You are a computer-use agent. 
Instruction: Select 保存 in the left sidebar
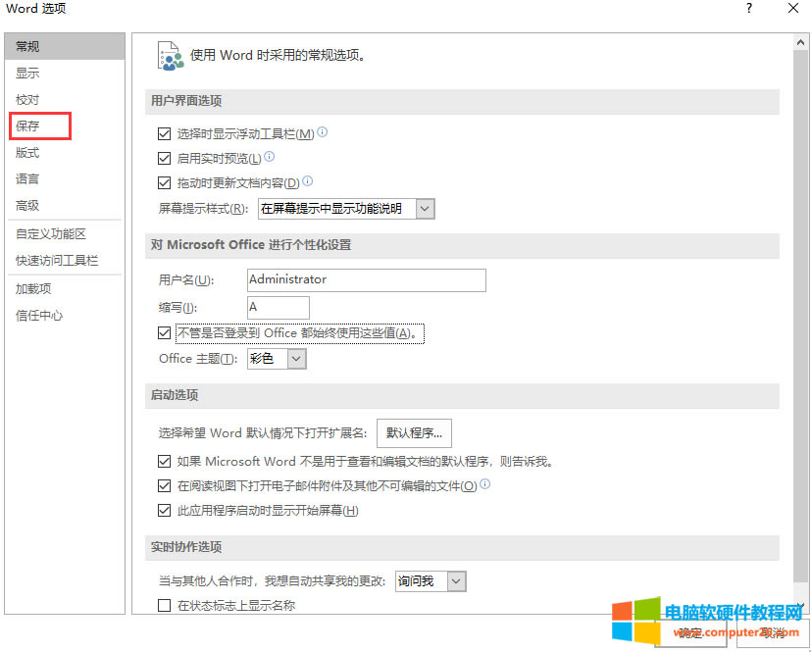coord(28,126)
